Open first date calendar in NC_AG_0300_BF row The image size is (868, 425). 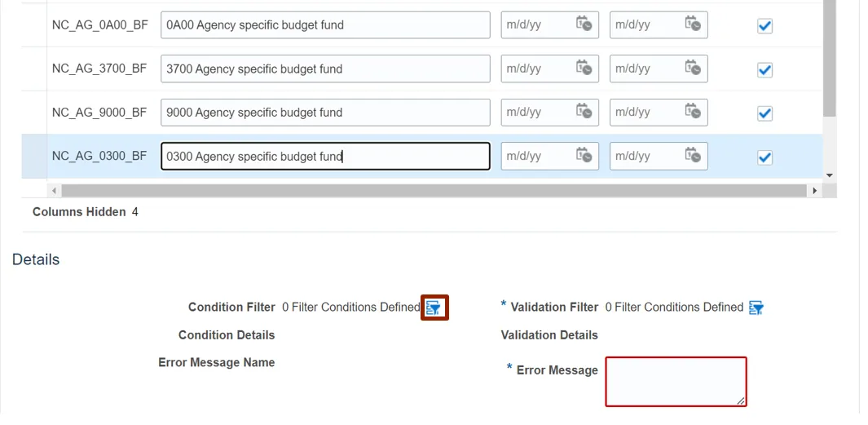pos(584,156)
